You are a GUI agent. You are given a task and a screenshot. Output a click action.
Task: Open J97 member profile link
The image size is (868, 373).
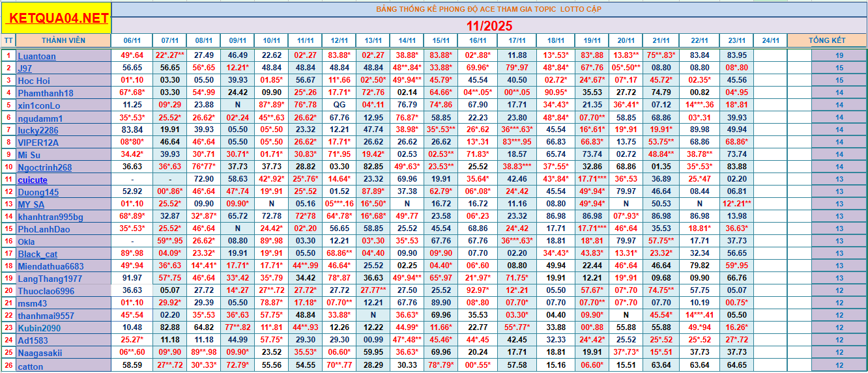click(25, 68)
